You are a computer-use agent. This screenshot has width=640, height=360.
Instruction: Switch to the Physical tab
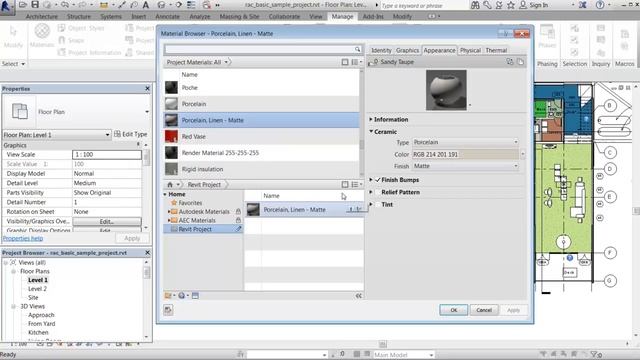pyautogui.click(x=470, y=50)
